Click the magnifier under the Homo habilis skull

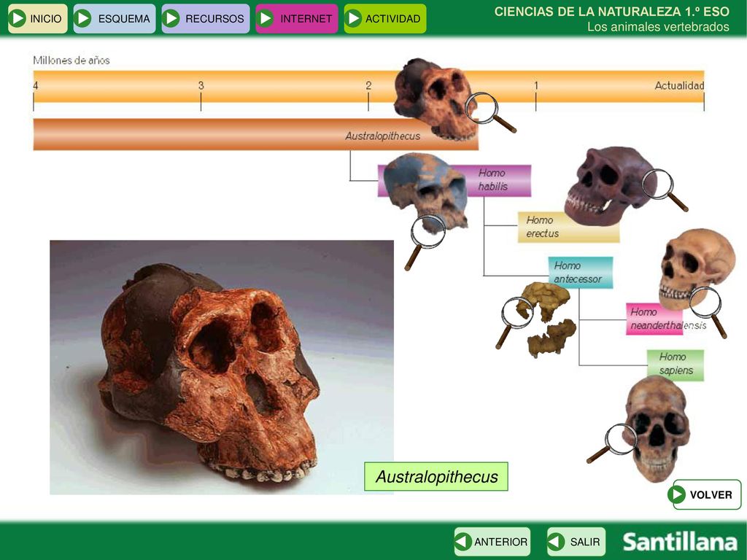[x=425, y=241]
